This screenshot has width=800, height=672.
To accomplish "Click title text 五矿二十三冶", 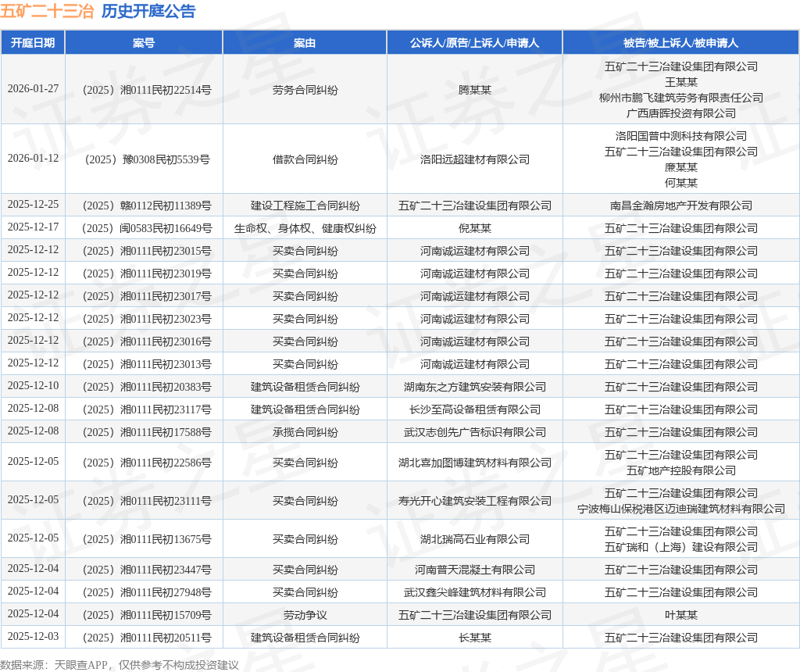I will (47, 11).
